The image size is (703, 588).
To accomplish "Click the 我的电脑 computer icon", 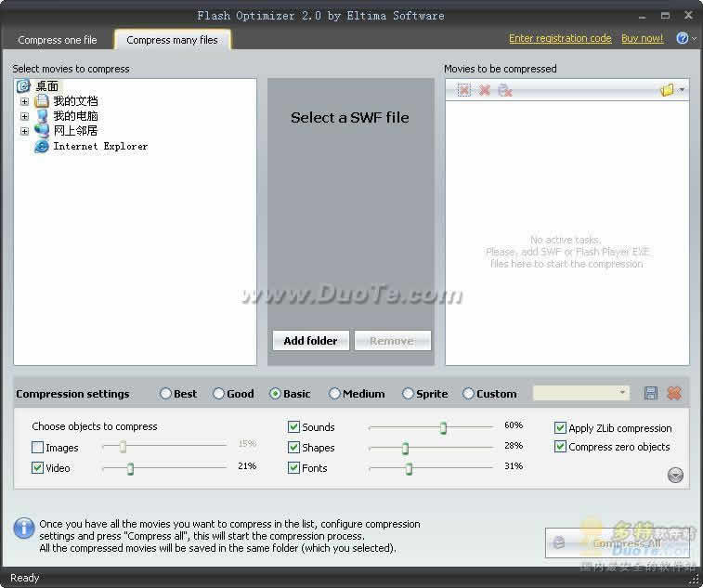I will point(42,116).
